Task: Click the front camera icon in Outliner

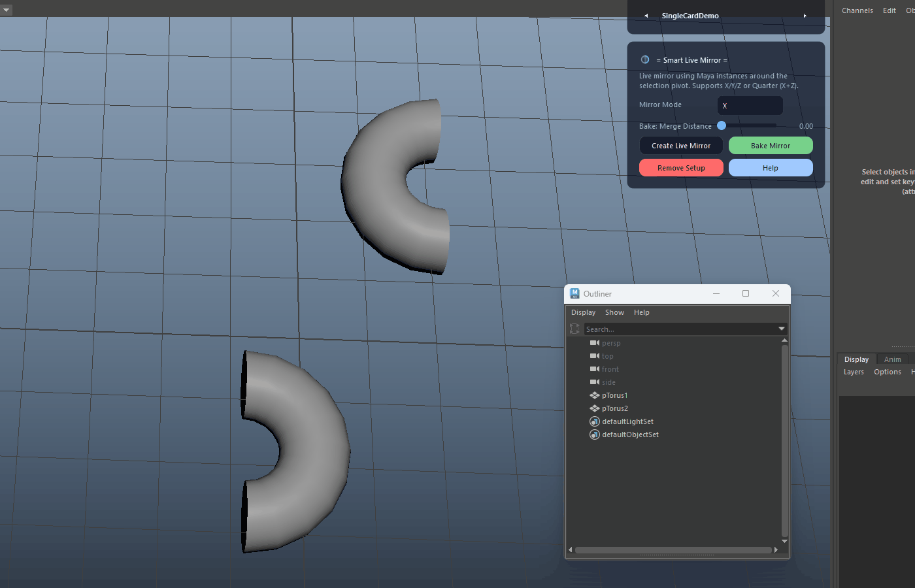Action: (x=595, y=369)
